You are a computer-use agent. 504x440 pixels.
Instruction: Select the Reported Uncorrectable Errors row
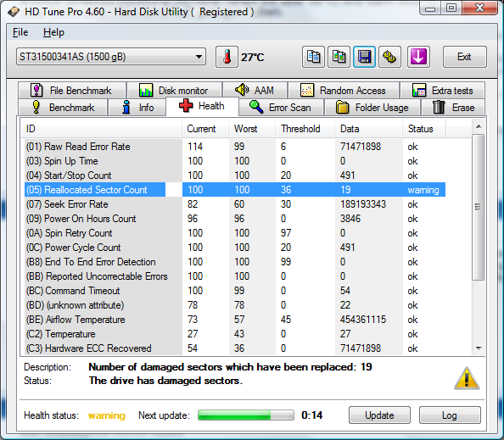click(235, 276)
